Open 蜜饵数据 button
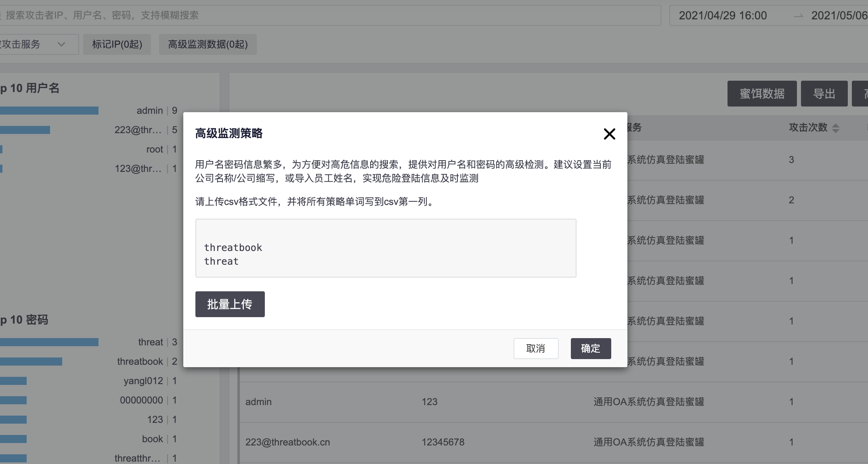Image resolution: width=868 pixels, height=464 pixels. click(x=762, y=94)
